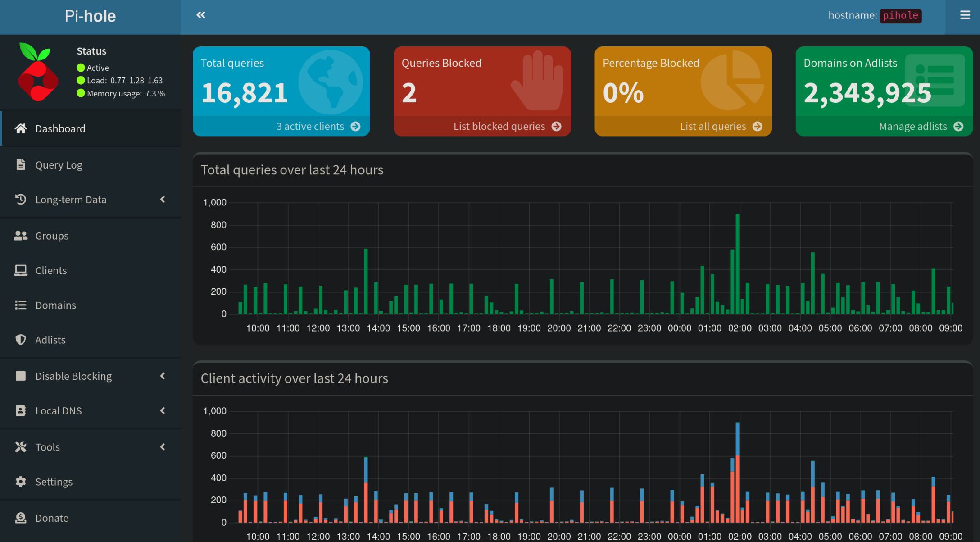Click the globe icon in Total queries card
This screenshot has height=542, width=980.
point(331,82)
